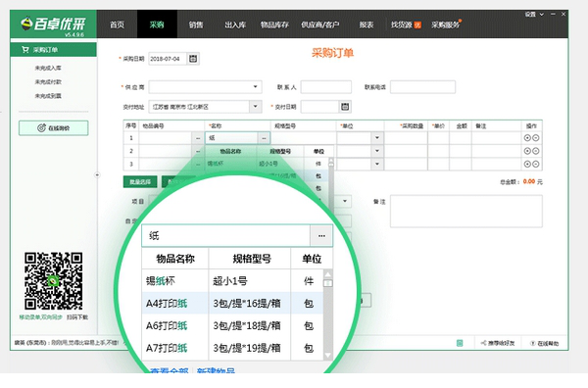The width and height of the screenshot is (588, 388).
Task: Switch to the 采购 tab
Action: tap(157, 24)
